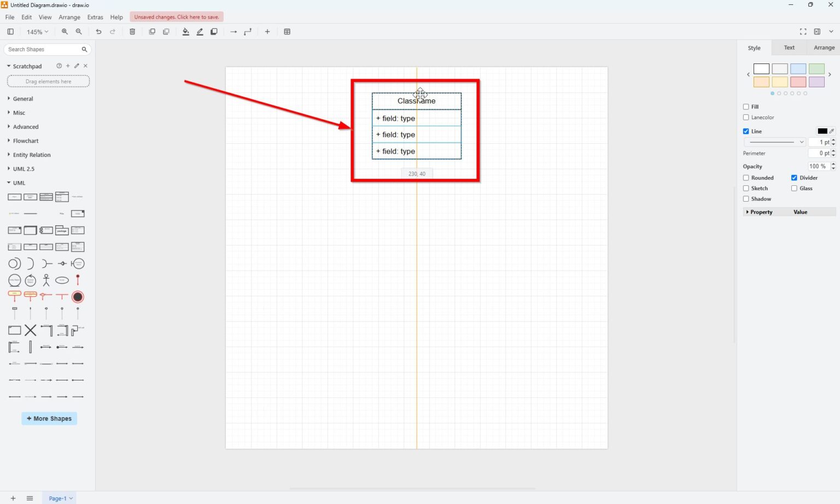Click the Delete toolbar icon
Viewport: 840px width, 504px height.
132,32
